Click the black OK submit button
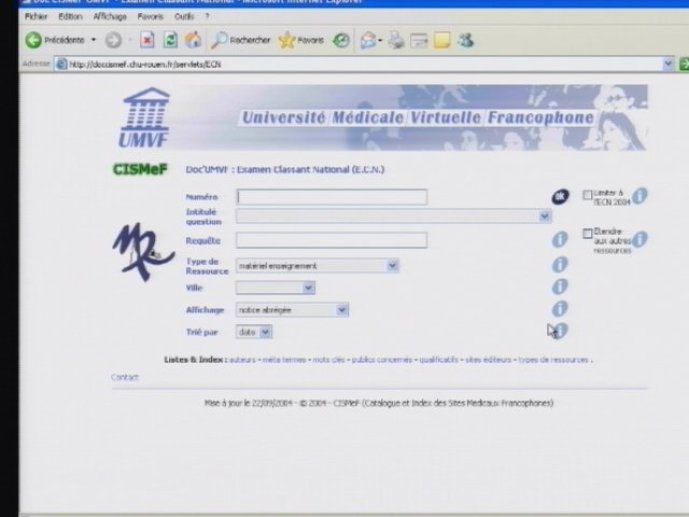Screen dimensions: 689x517 [560, 197]
